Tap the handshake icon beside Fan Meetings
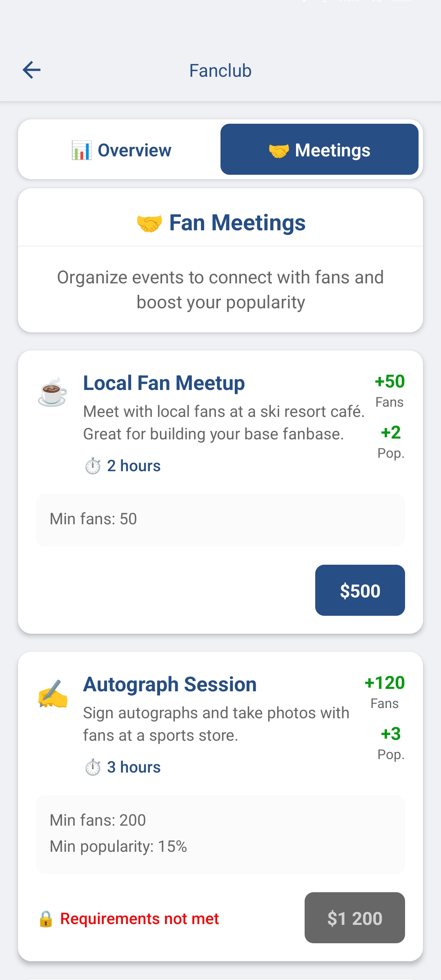This screenshot has height=980, width=441. pyautogui.click(x=149, y=223)
